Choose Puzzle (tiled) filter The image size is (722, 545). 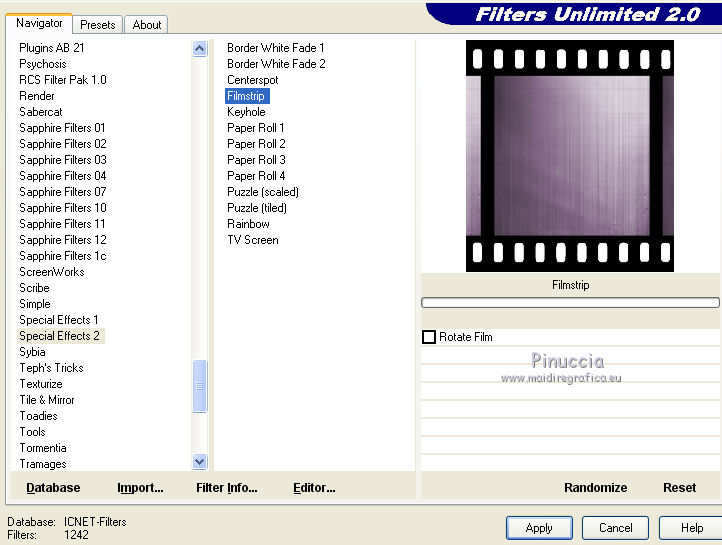tap(257, 208)
